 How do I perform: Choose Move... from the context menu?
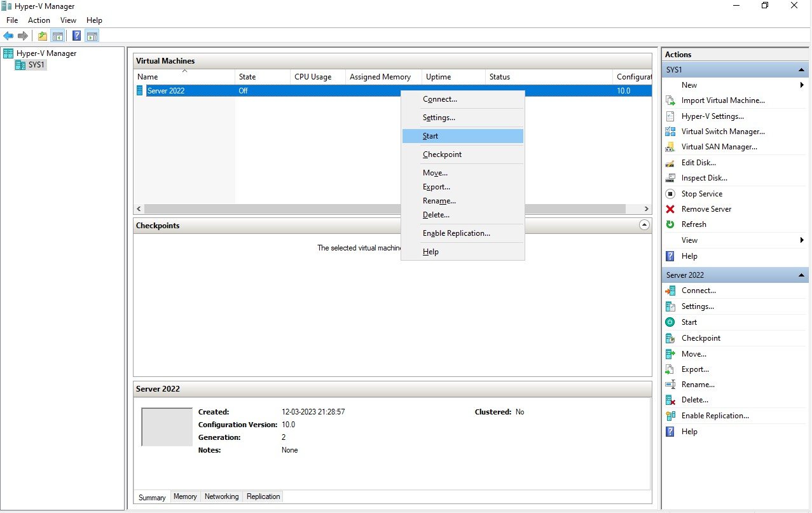pos(463,173)
